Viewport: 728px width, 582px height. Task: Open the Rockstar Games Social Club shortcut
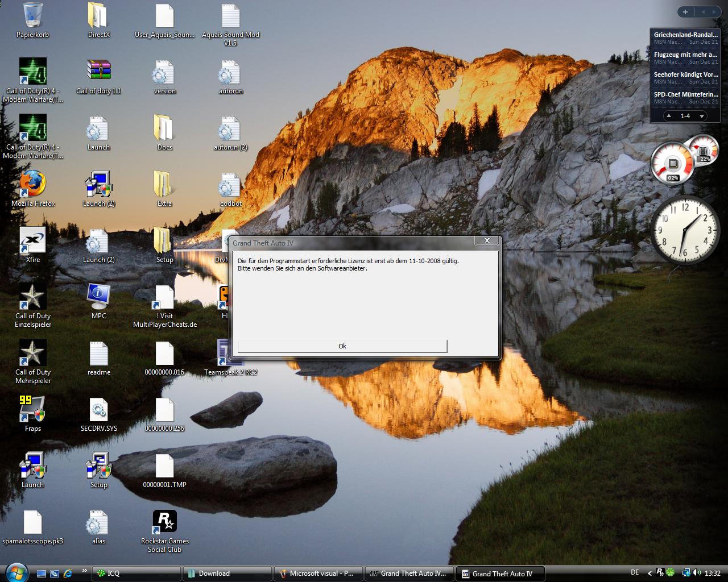tap(164, 522)
